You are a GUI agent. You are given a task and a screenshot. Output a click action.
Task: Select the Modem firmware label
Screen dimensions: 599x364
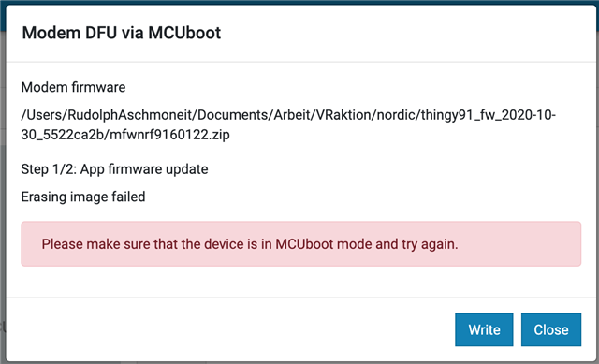pyautogui.click(x=73, y=87)
